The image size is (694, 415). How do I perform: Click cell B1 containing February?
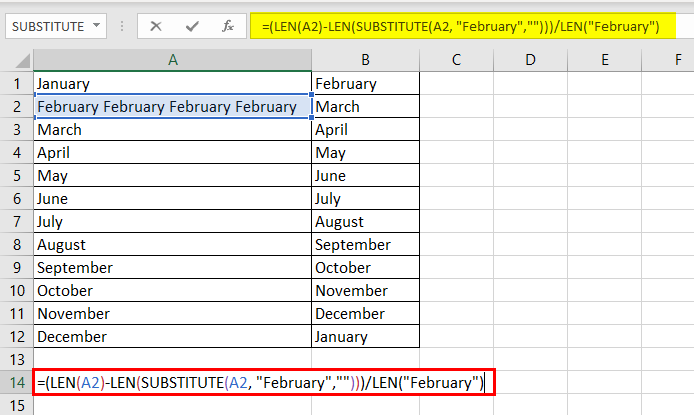pos(366,83)
